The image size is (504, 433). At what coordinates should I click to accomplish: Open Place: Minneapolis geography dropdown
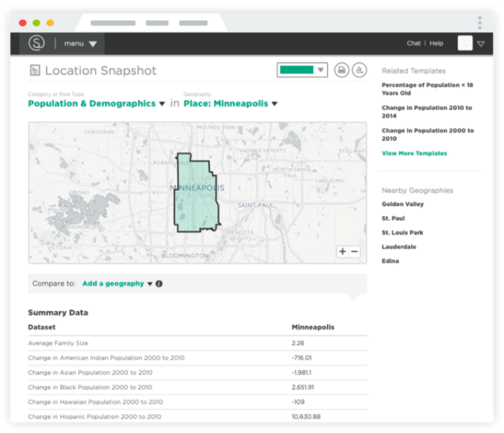point(230,103)
